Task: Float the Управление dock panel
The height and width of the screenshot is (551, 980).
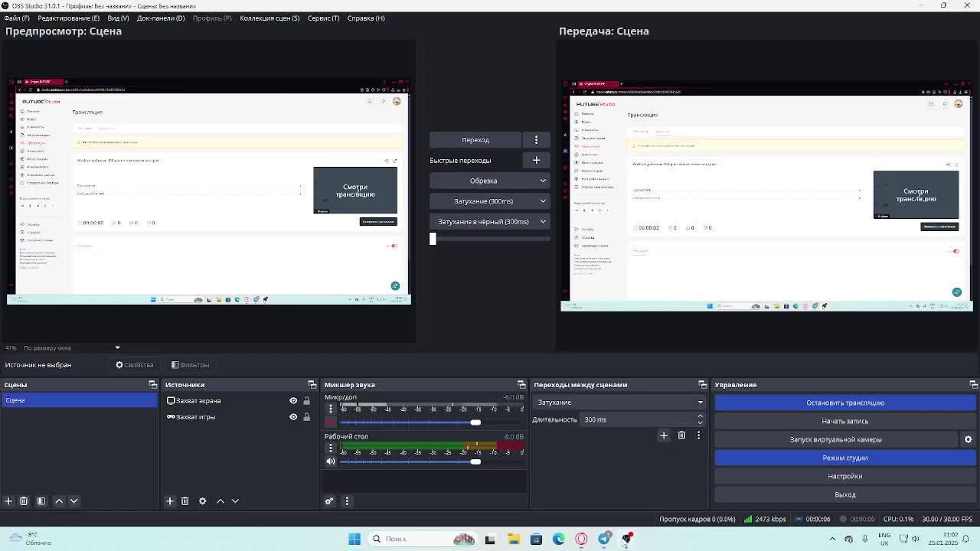Action: click(973, 385)
